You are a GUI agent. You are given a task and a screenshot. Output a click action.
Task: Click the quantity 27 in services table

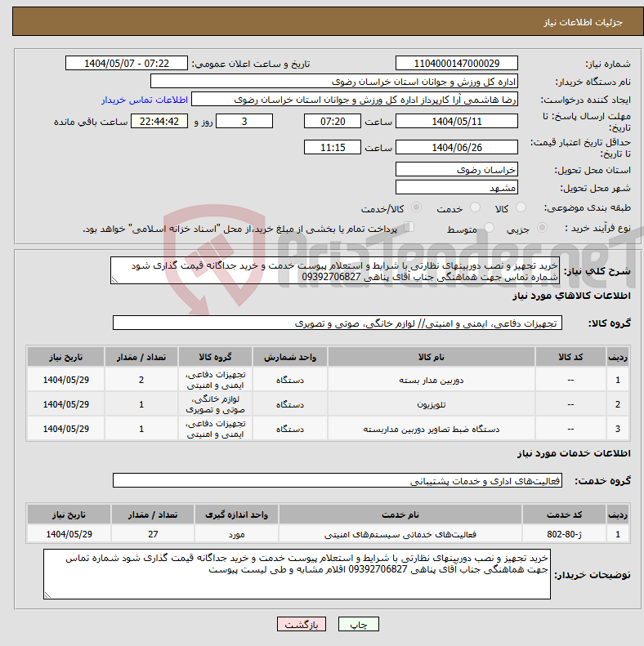pyautogui.click(x=153, y=534)
